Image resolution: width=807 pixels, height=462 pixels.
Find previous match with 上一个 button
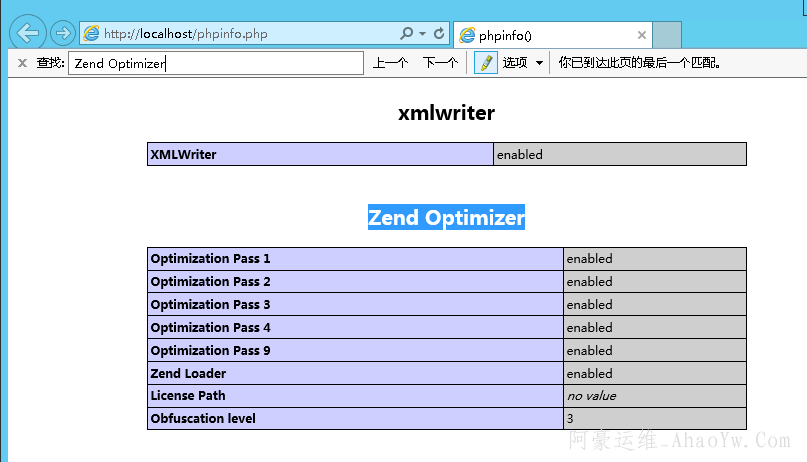[390, 63]
